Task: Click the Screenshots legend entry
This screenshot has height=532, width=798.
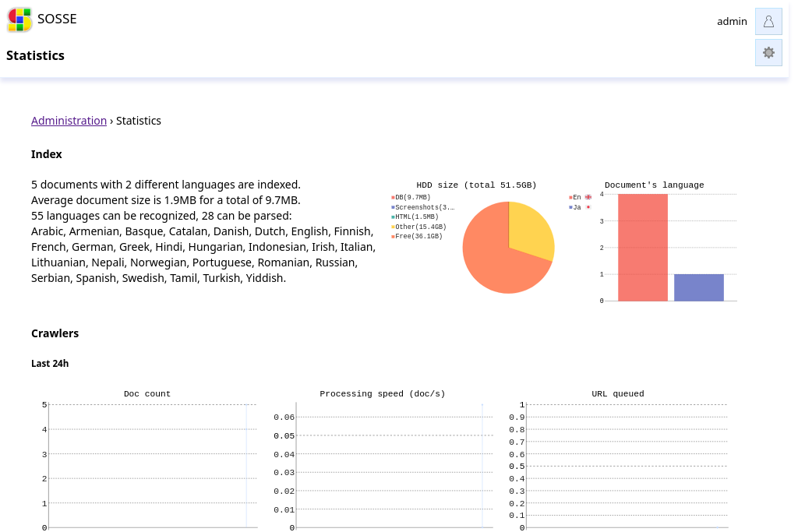Action: 422,207
